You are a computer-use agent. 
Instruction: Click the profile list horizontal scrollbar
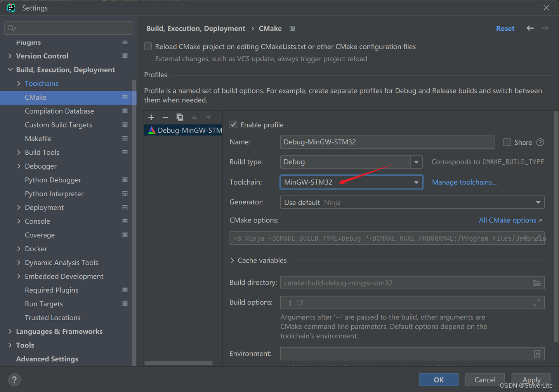click(178, 363)
